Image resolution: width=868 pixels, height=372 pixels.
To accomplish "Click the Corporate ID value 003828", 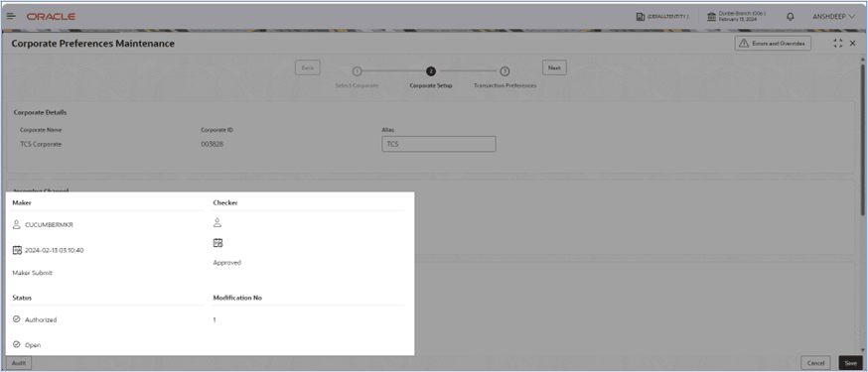I will pos(212,144).
